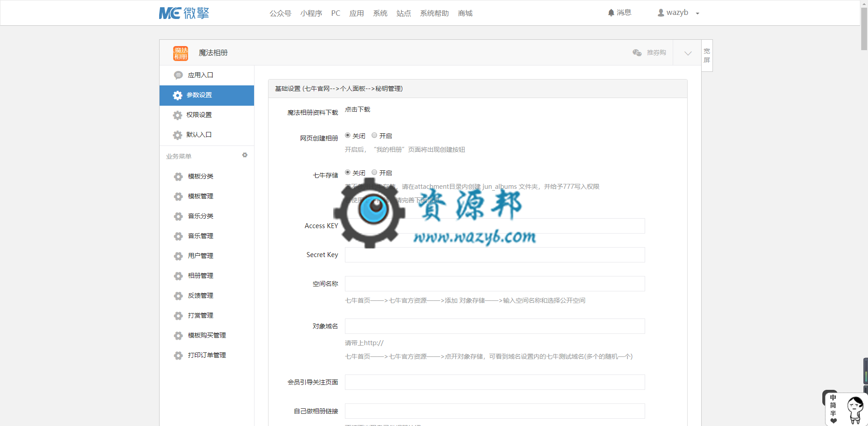Click the 应用入口 chat bubble icon
This screenshot has width=868, height=426.
point(178,75)
